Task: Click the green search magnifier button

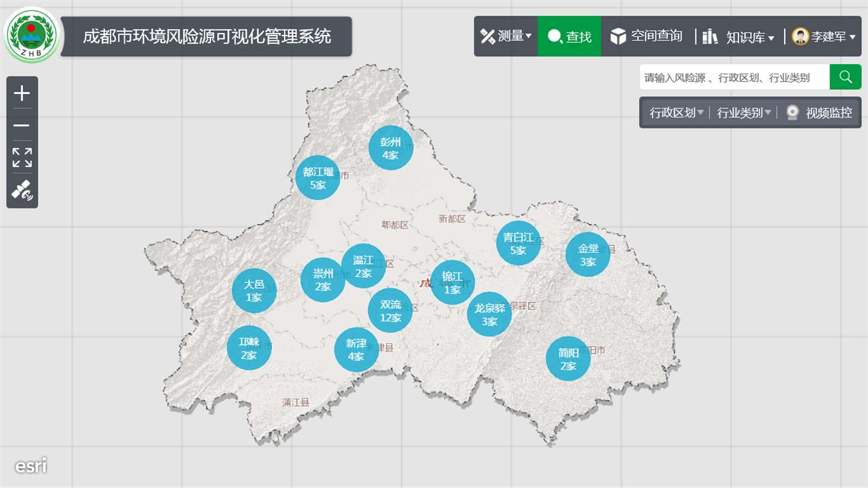Action: click(846, 77)
